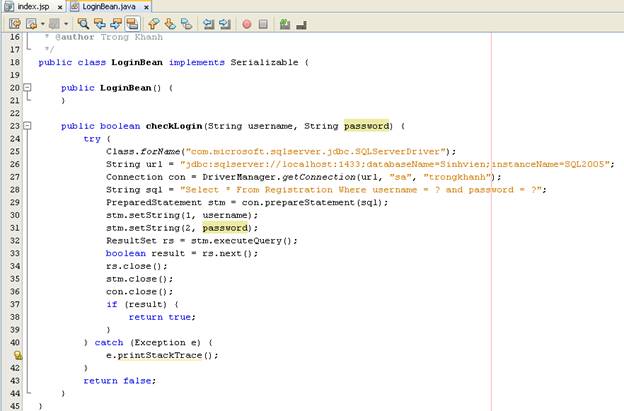This screenshot has width=624, height=411.
Task: Click the Back navigation toolbar icon
Action: coord(31,24)
